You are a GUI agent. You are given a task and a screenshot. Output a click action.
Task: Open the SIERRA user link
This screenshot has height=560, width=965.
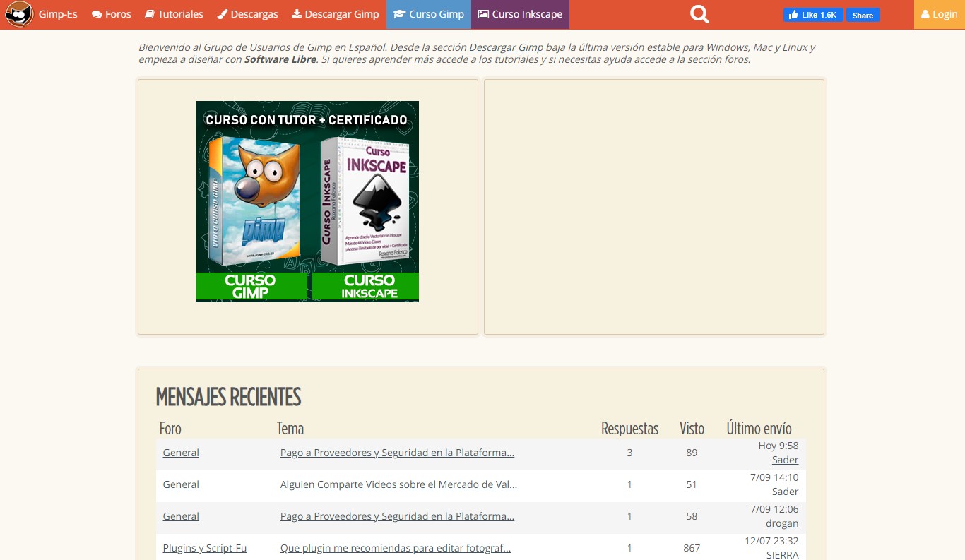pos(782,555)
